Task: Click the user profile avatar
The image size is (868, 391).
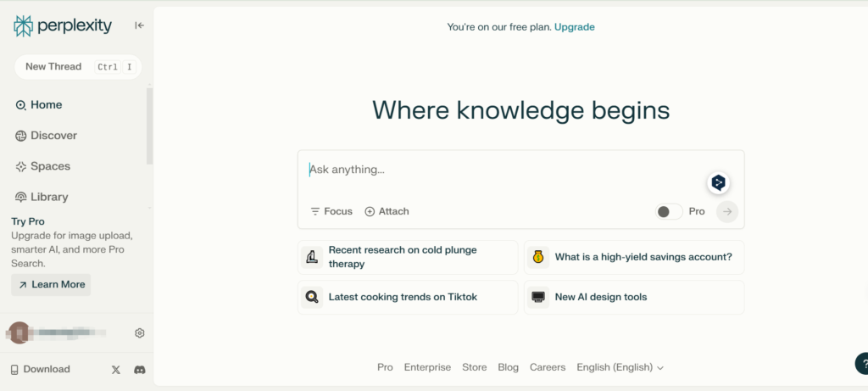Action: (x=19, y=332)
